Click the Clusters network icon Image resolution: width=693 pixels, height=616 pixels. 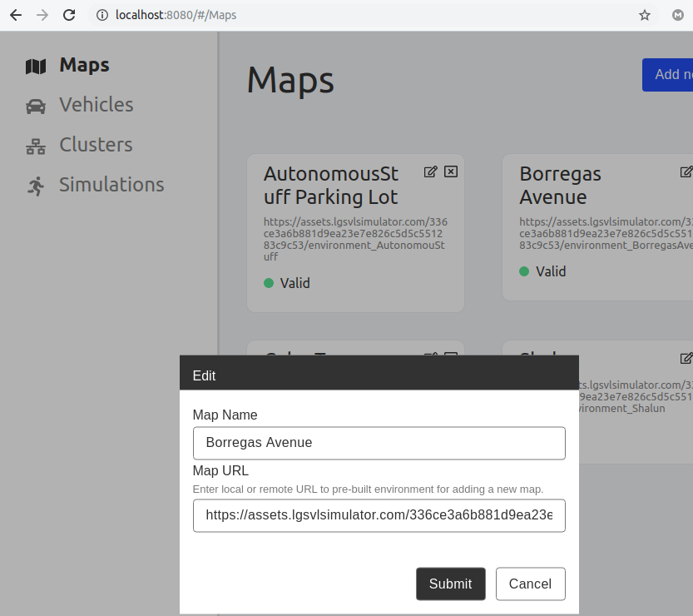click(36, 147)
